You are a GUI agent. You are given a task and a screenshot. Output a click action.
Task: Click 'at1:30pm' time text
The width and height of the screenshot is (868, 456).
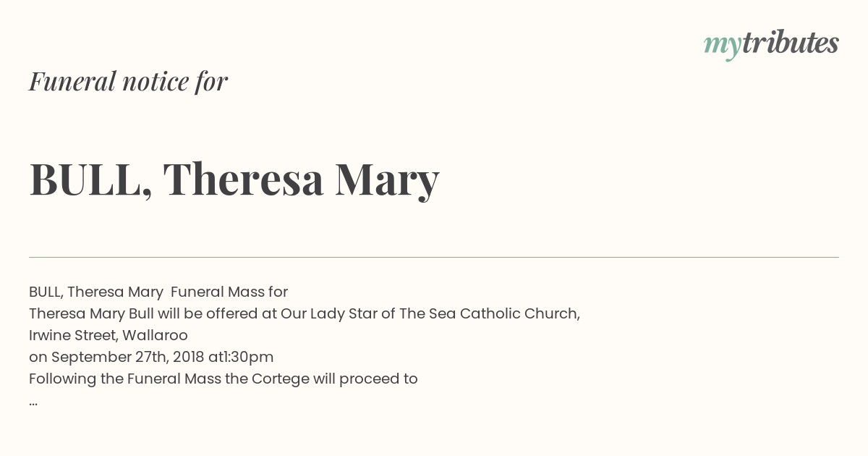click(241, 357)
